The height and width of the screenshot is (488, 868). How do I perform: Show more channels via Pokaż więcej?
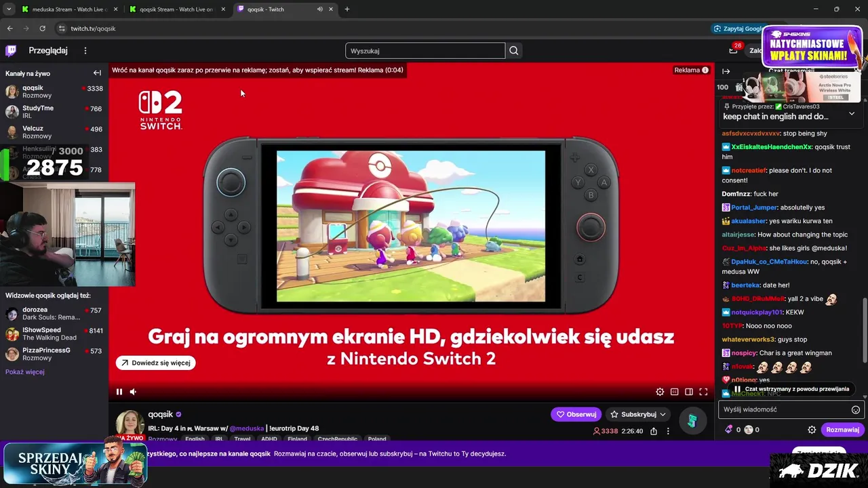point(25,372)
